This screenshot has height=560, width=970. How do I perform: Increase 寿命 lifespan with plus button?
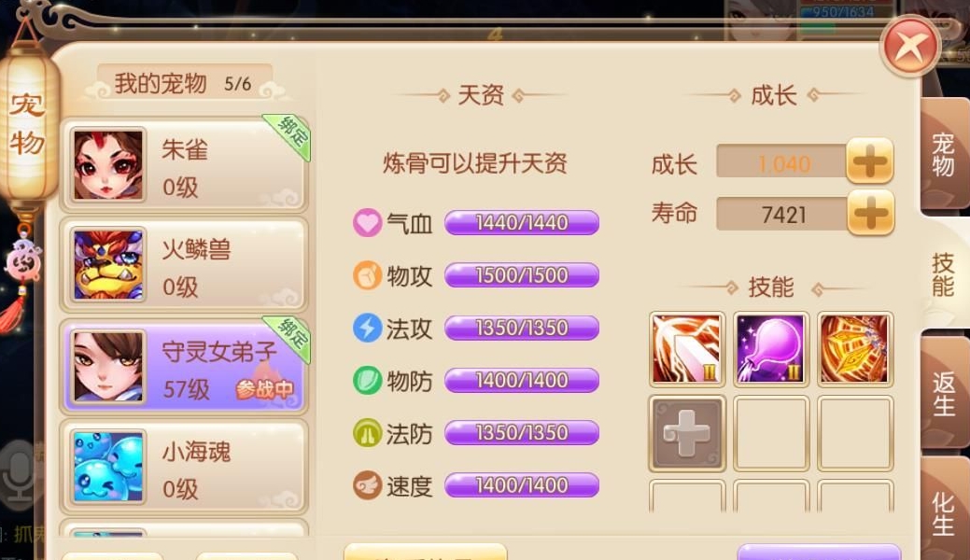(870, 212)
